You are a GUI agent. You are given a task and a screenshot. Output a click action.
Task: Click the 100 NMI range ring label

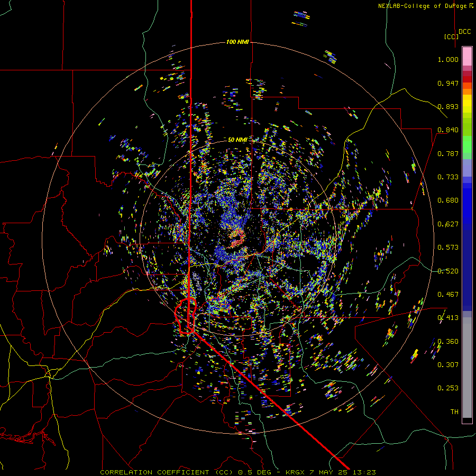tap(237, 42)
